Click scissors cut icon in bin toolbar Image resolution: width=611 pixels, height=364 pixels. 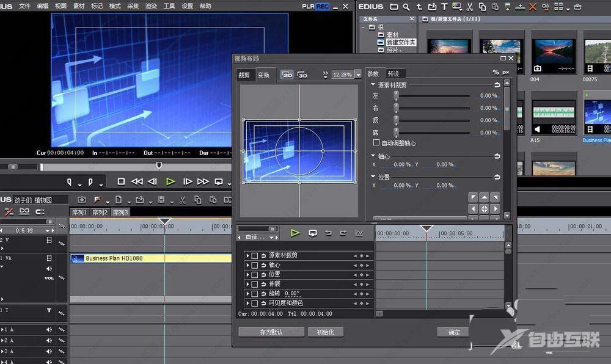[469, 7]
